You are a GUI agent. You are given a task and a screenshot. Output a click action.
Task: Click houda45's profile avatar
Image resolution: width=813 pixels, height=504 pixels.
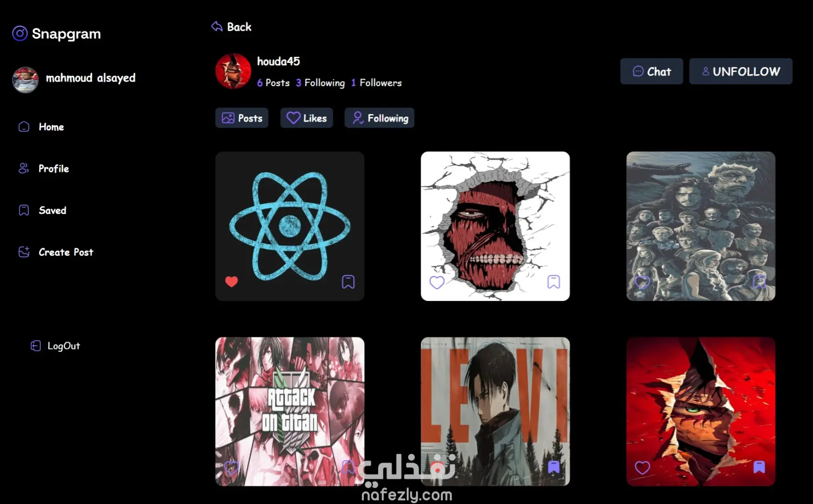233,71
